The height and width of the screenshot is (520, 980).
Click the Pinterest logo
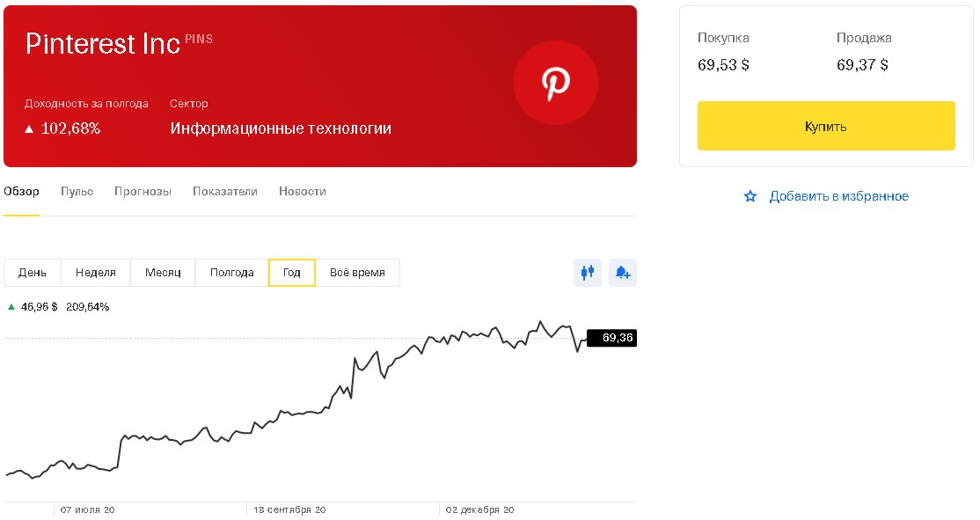pyautogui.click(x=554, y=82)
